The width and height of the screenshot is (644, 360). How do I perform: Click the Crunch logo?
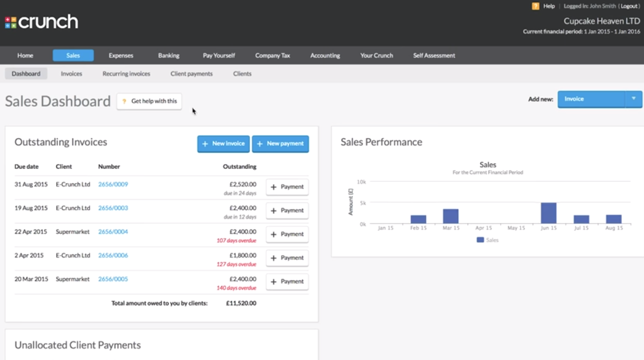click(x=41, y=22)
